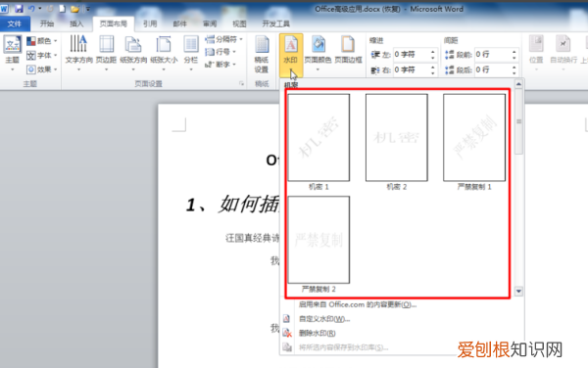This screenshot has height=368, width=588.
Task: Switch to the View (视图) tab
Action: pos(239,23)
